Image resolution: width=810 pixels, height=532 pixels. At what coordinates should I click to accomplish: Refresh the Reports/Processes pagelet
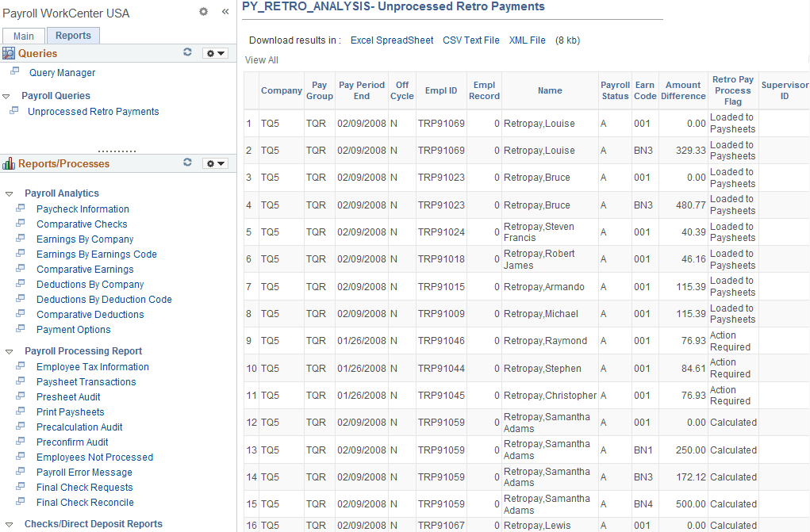pyautogui.click(x=188, y=163)
